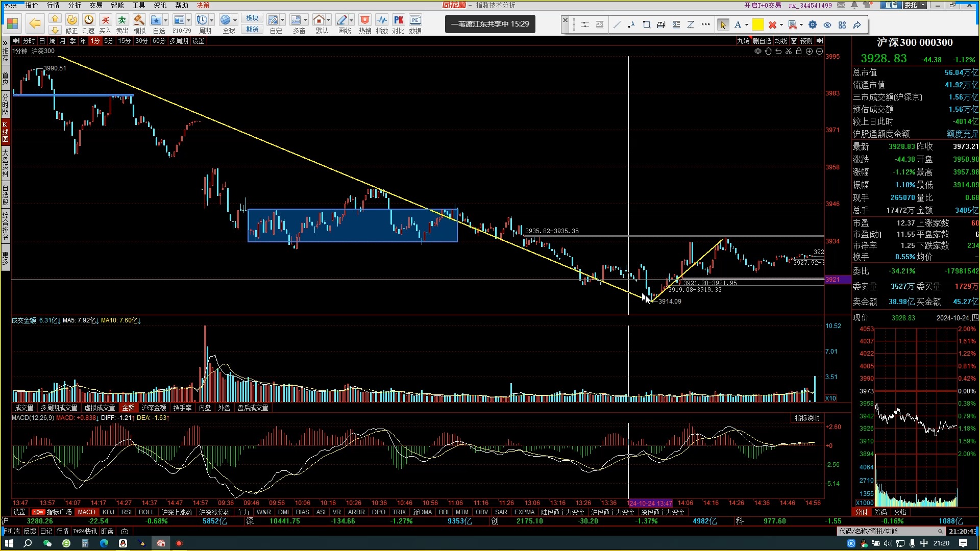Click the chart scissors cut icon
The width and height of the screenshot is (980, 551).
click(x=789, y=51)
